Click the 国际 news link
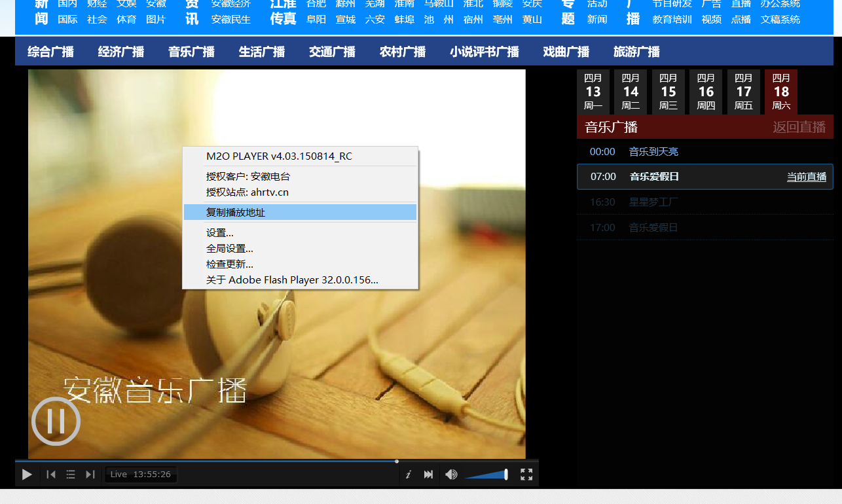This screenshot has width=842, height=504. click(67, 20)
